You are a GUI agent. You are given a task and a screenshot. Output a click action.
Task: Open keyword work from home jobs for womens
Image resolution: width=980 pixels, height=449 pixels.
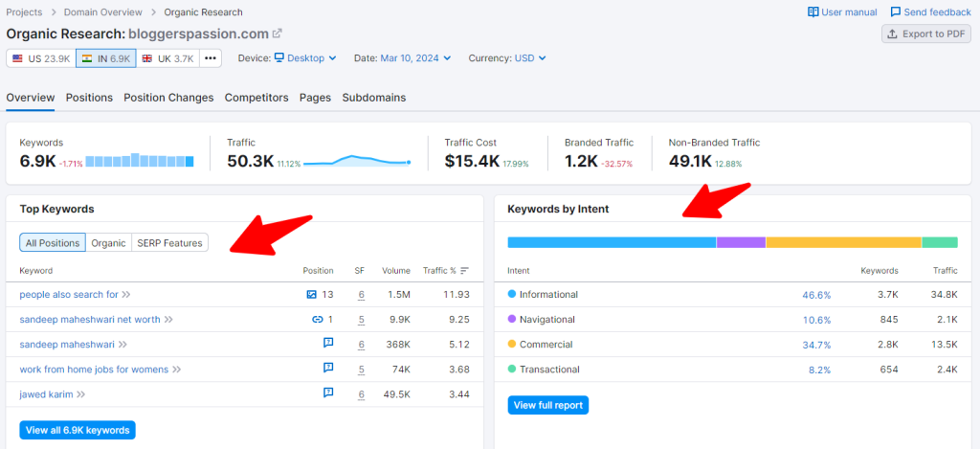click(x=94, y=370)
